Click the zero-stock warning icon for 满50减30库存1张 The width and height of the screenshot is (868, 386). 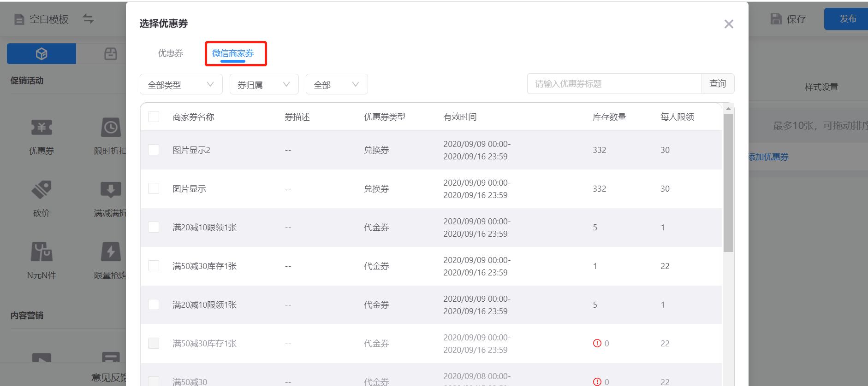click(x=597, y=343)
